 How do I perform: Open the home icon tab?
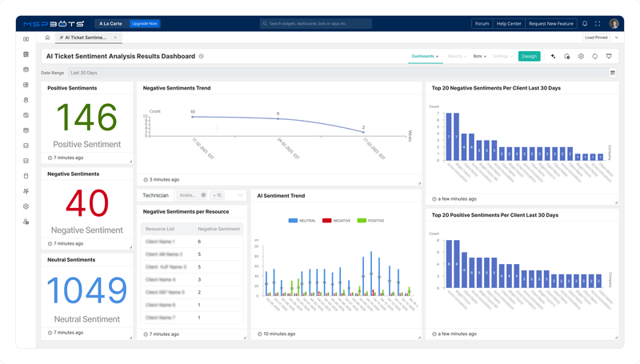pos(47,38)
